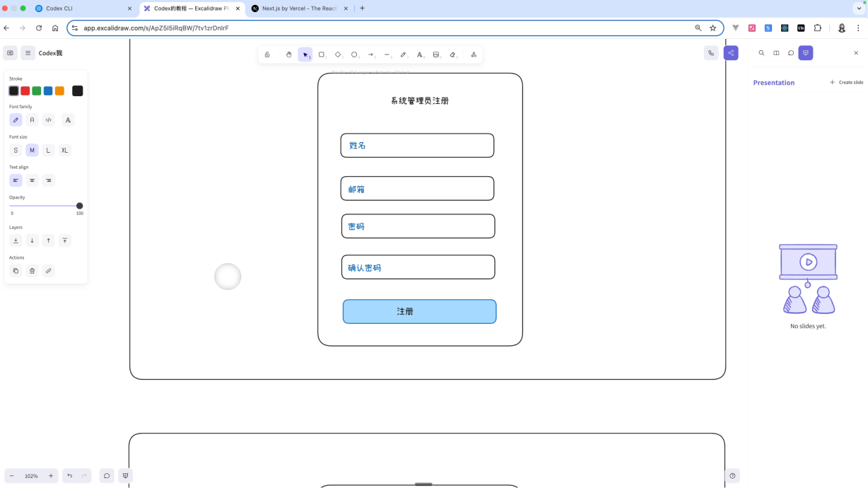
Task: Toggle the keep-tool-active lock
Action: 267,54
